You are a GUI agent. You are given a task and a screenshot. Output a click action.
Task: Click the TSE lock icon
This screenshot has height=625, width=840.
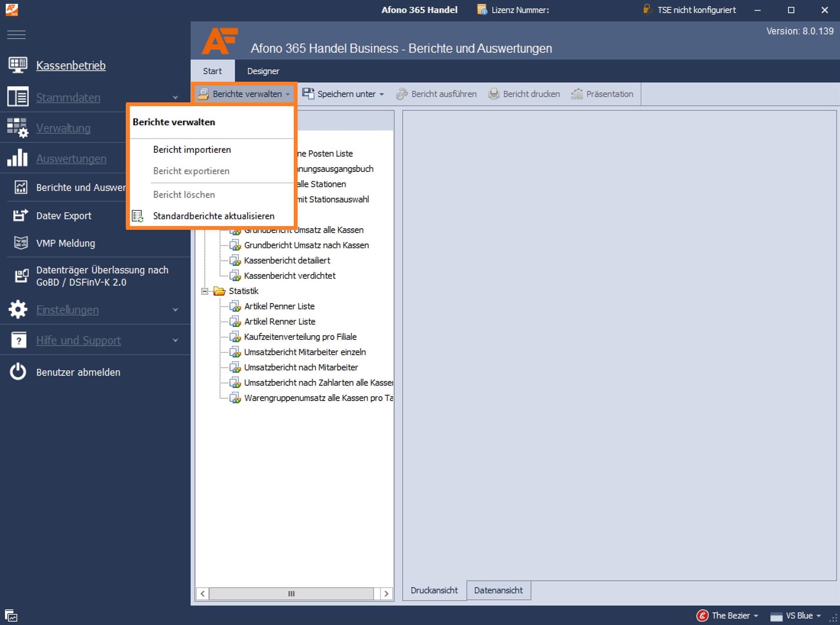(x=647, y=9)
